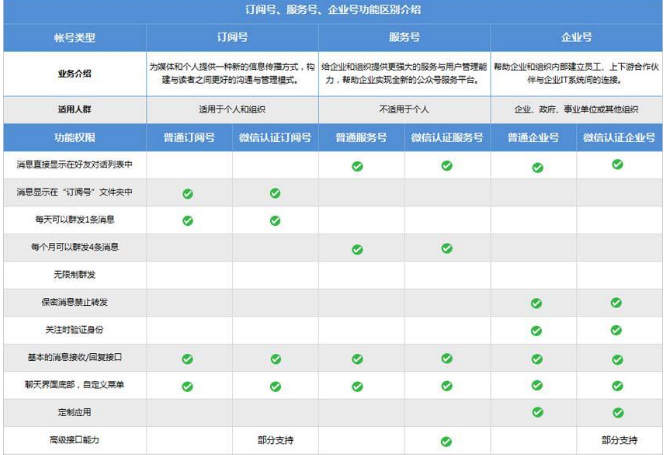
Task: Click the 业务介绍 row label
Action: click(x=75, y=74)
